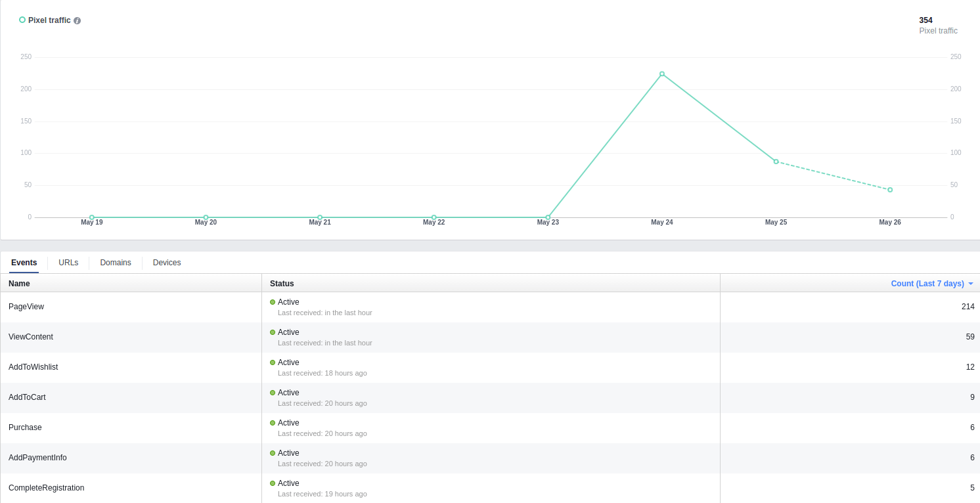Select the May 23 data point
Viewport: 980px width, 503px height.
(x=548, y=217)
